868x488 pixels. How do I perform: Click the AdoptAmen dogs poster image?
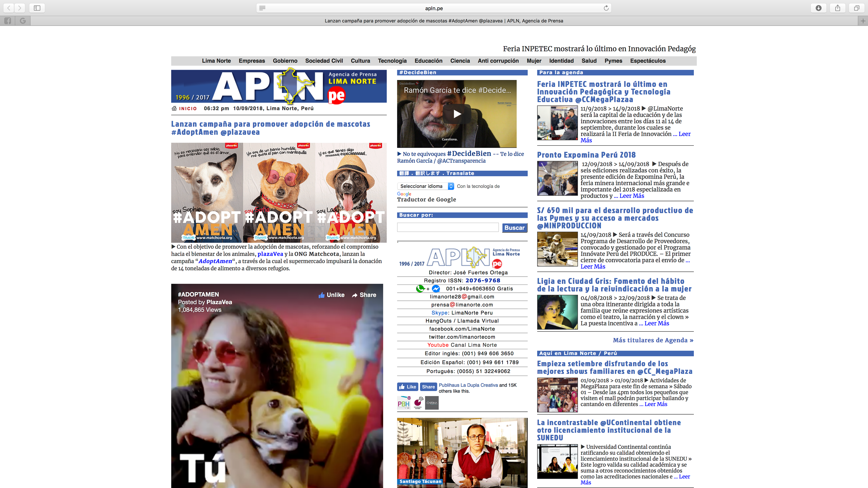pyautogui.click(x=279, y=193)
